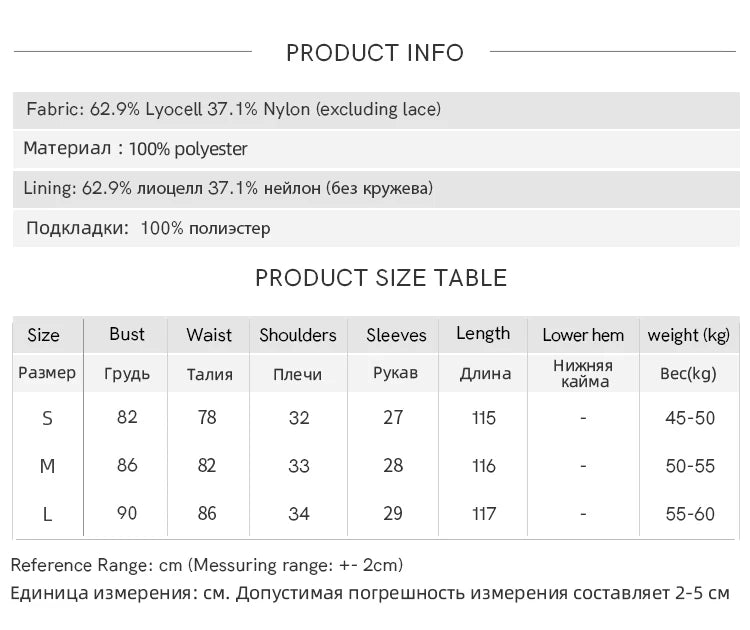The image size is (750, 630).
Task: Click the L size row label
Action: [x=47, y=514]
